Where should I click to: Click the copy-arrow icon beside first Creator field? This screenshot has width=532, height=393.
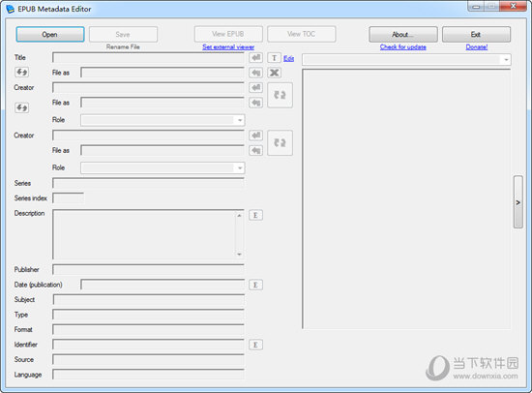point(255,88)
